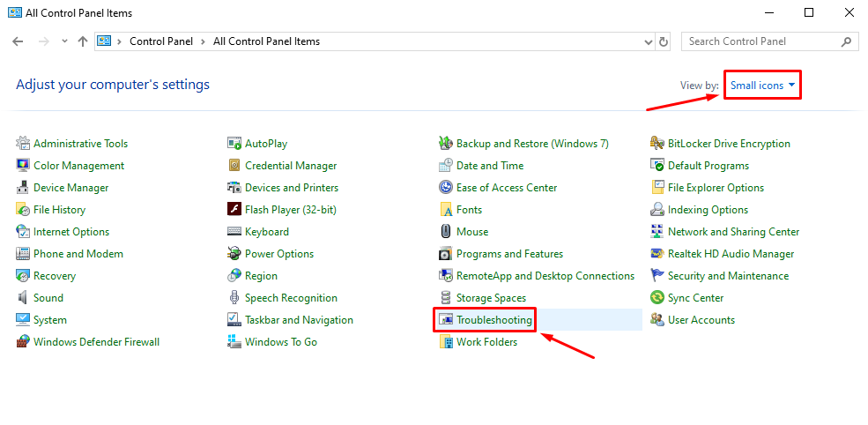The width and height of the screenshot is (868, 425).
Task: Open the Troubleshooting link
Action: [493, 320]
